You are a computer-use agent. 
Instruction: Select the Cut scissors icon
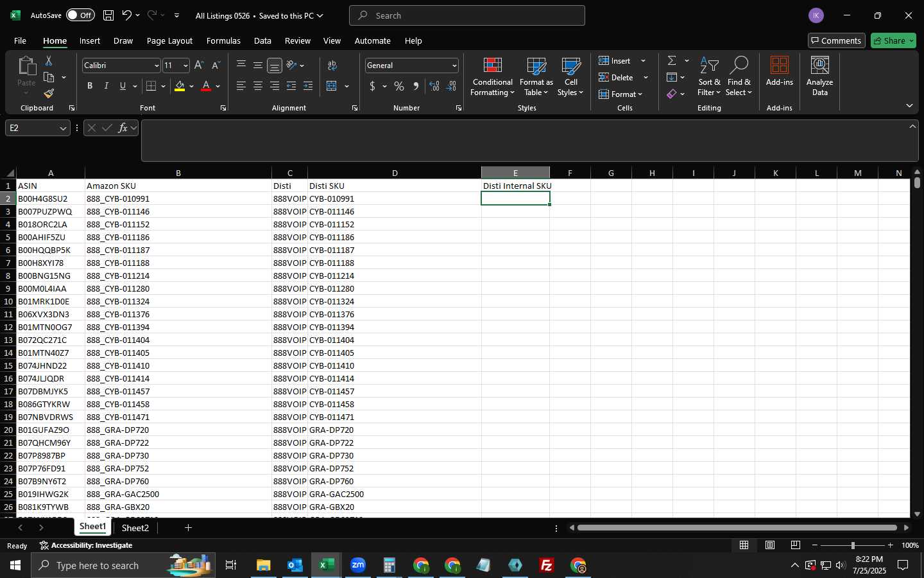tap(49, 60)
